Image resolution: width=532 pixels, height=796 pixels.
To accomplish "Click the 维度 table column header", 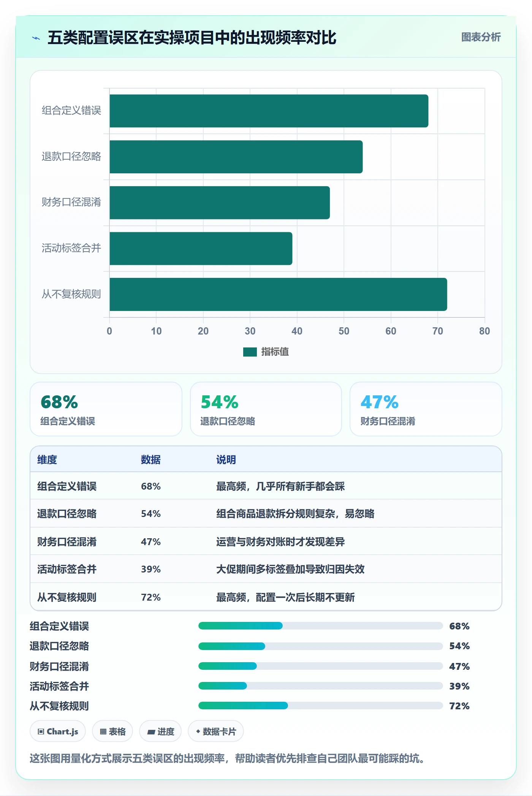I will coord(47,460).
